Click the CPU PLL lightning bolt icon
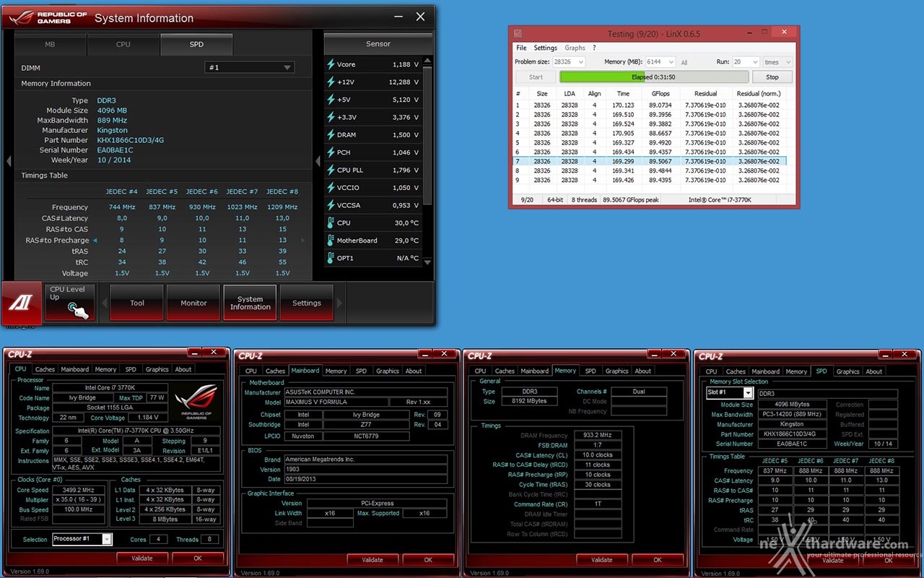 (x=331, y=171)
